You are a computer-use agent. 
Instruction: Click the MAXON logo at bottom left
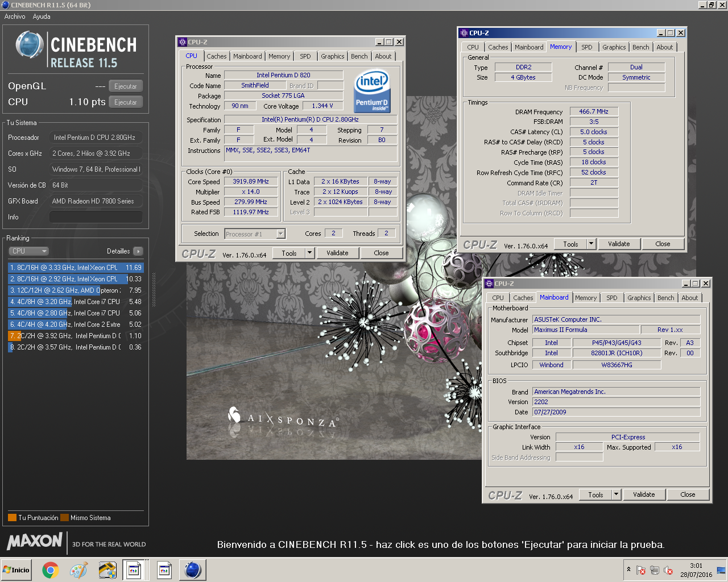click(x=34, y=541)
